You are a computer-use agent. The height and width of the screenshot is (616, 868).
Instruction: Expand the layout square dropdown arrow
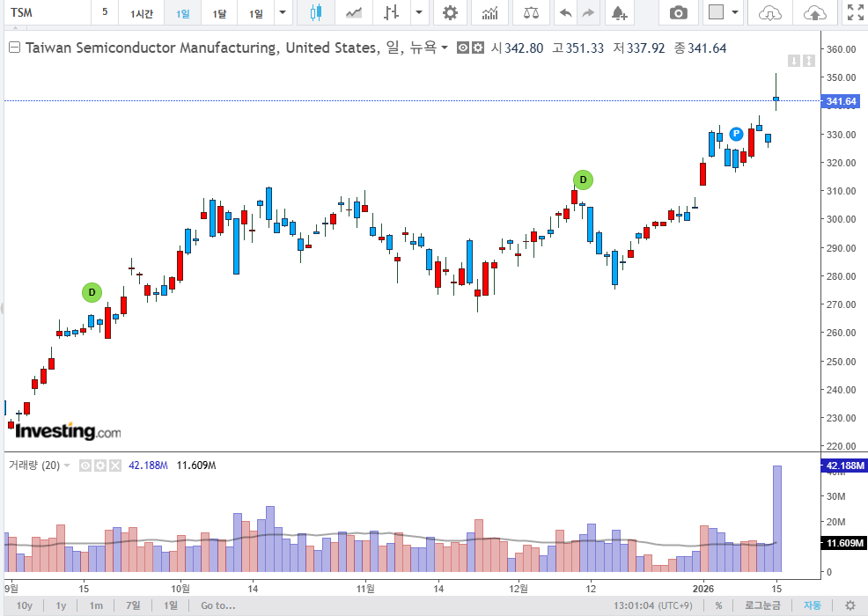(x=735, y=13)
